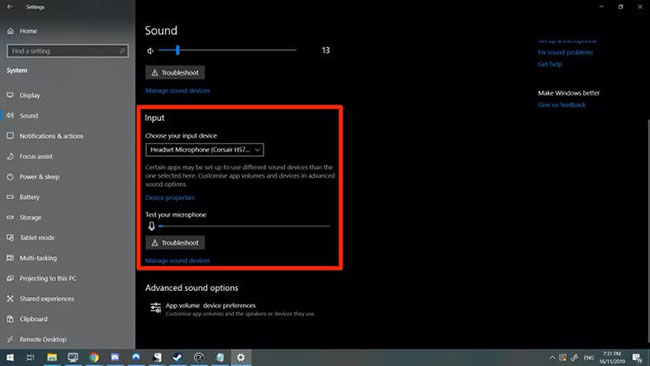Click the Find a setting search box
650x366 pixels.
(x=68, y=51)
